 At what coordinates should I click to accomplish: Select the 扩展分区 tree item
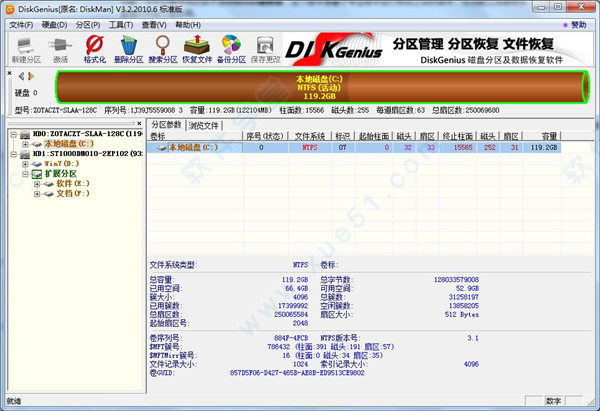pyautogui.click(x=61, y=174)
